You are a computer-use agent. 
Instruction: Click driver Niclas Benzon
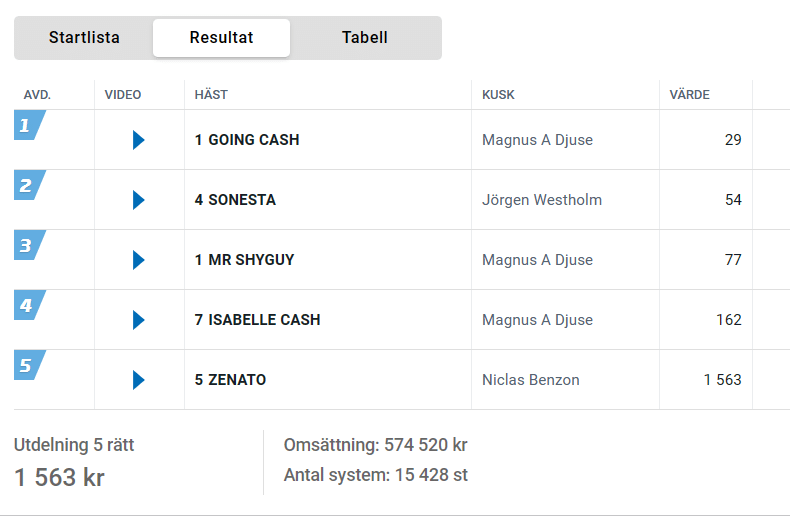click(531, 380)
